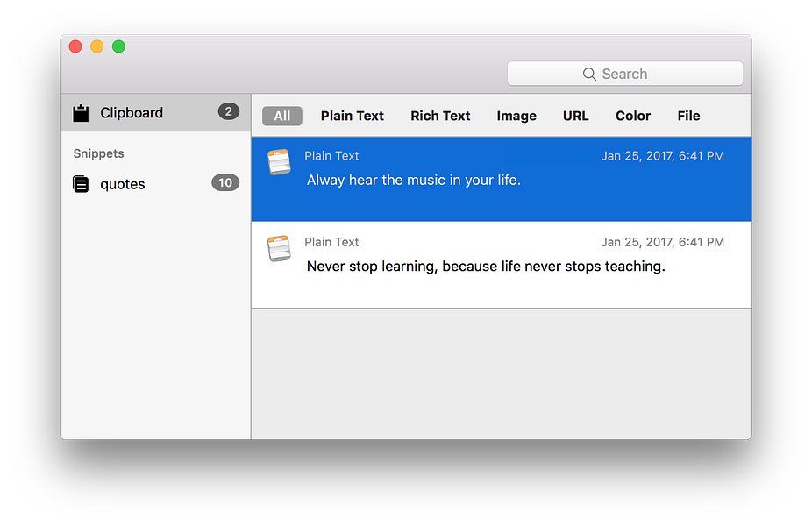Click the quotes count badge 10

coord(225,182)
